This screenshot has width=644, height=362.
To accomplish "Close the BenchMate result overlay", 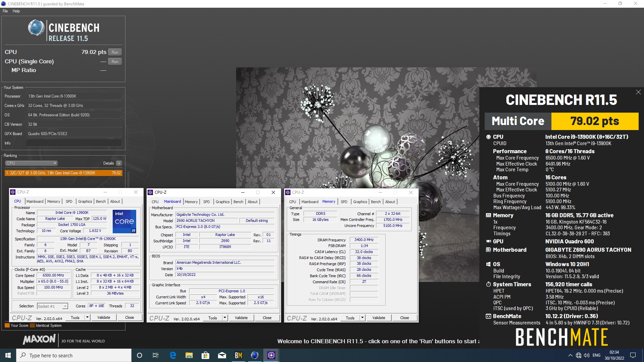I will tap(638, 92).
